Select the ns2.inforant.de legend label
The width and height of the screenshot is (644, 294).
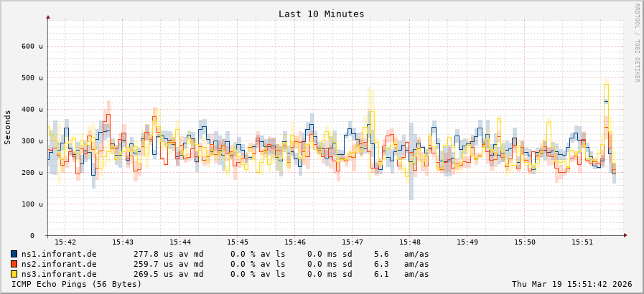pos(59,264)
